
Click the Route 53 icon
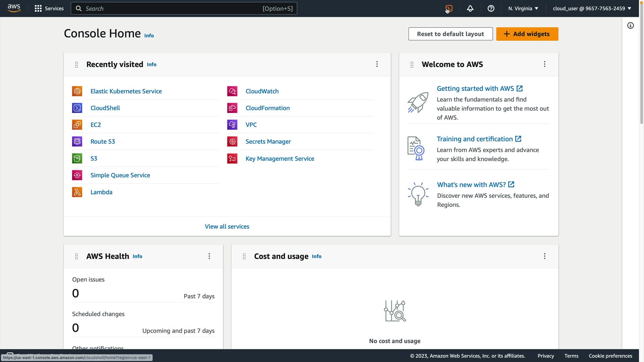pyautogui.click(x=77, y=141)
